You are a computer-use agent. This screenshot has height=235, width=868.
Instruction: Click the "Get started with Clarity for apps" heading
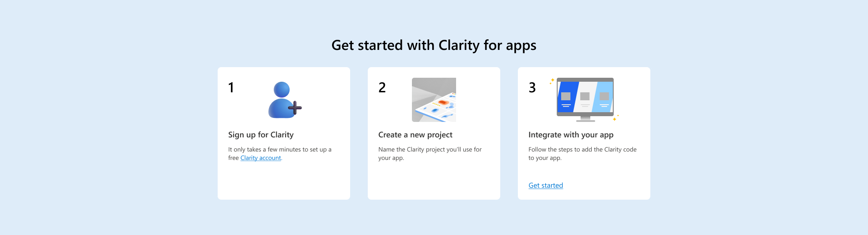click(434, 45)
